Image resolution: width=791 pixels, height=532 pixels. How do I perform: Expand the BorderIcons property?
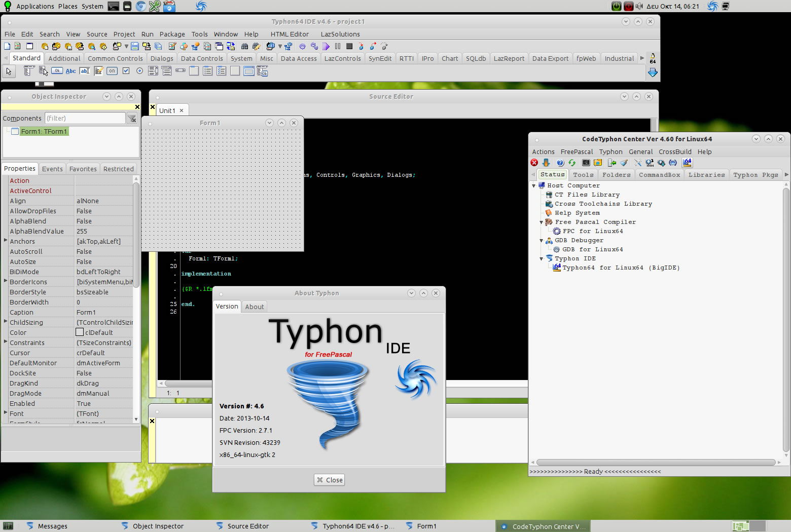pos(6,281)
